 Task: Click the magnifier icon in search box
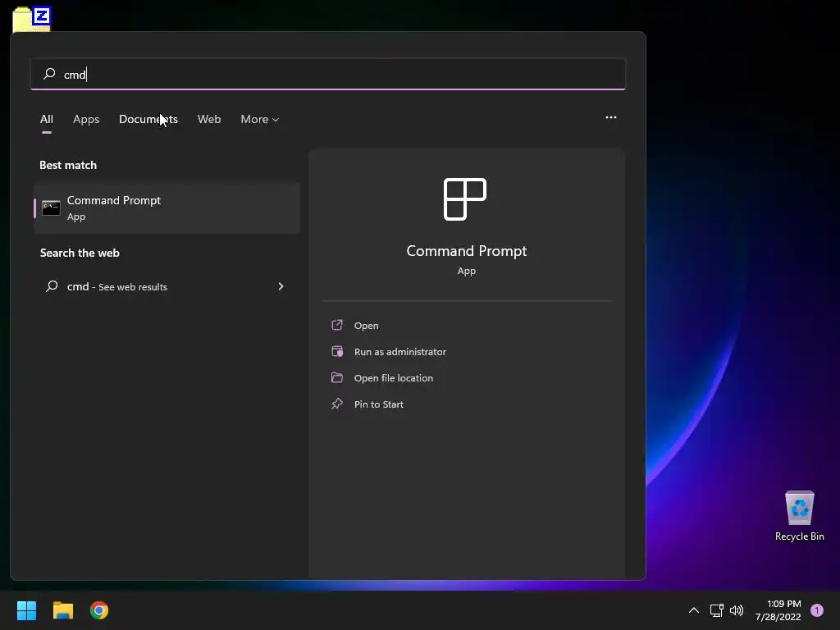(49, 73)
